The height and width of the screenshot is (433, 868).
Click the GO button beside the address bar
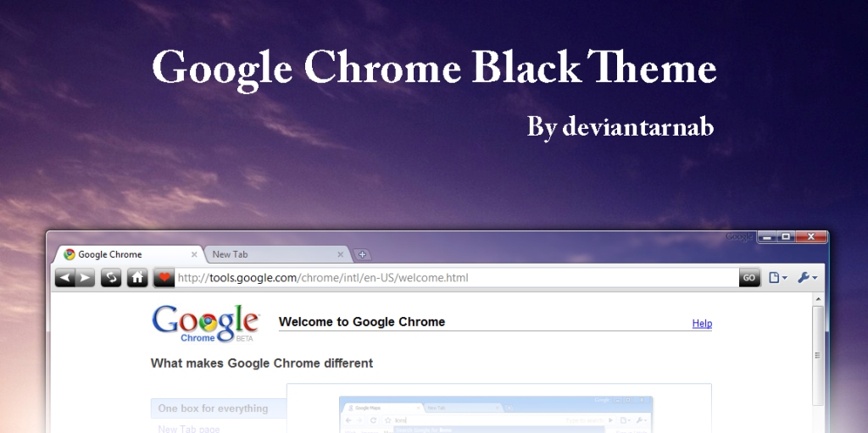pos(749,277)
